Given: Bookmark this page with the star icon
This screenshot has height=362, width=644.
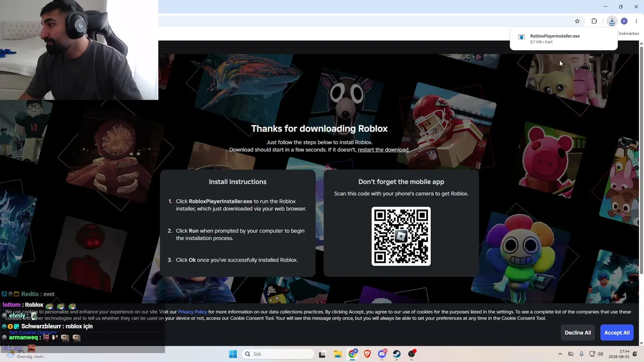Looking at the screenshot, I should pos(577,21).
